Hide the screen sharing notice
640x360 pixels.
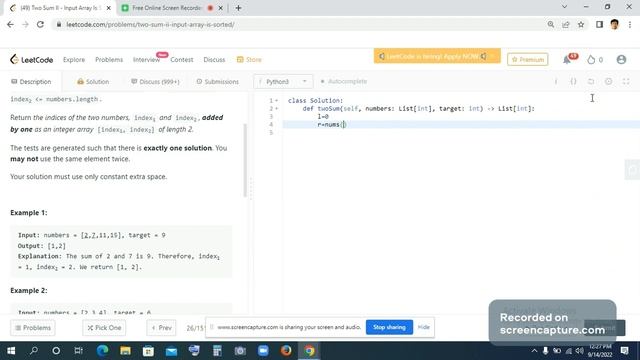(x=424, y=327)
